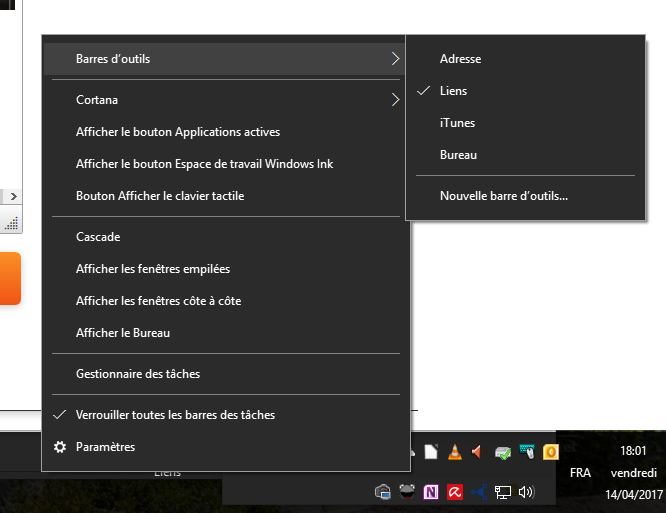Uncheck the Liens toolbar option
The image size is (666, 513).
[453, 91]
